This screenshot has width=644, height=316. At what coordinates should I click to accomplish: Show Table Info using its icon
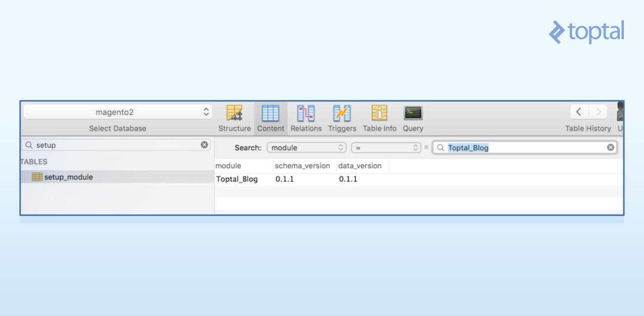click(x=379, y=113)
